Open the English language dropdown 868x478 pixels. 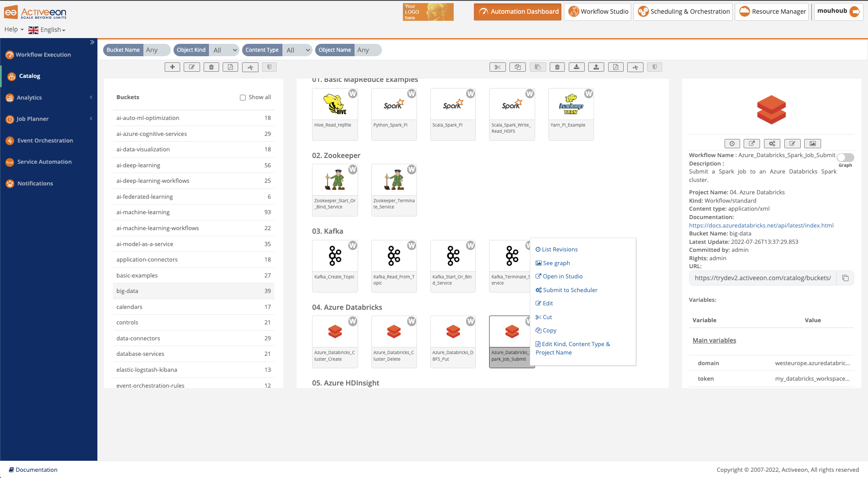(47, 30)
